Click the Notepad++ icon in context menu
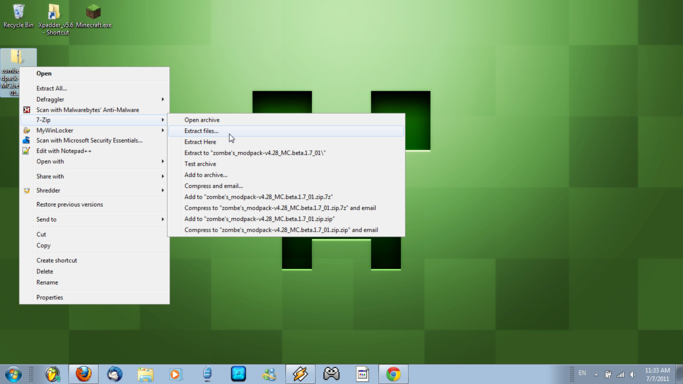The height and width of the screenshot is (384, 683). point(27,151)
